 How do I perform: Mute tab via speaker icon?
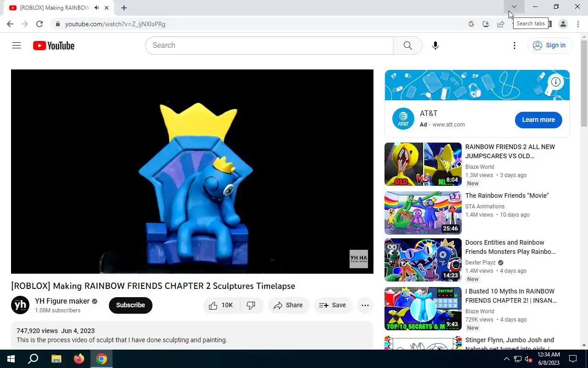click(96, 8)
